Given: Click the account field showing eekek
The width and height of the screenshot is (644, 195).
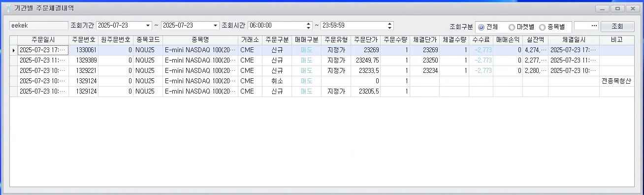Looking at the screenshot, I should click(39, 26).
